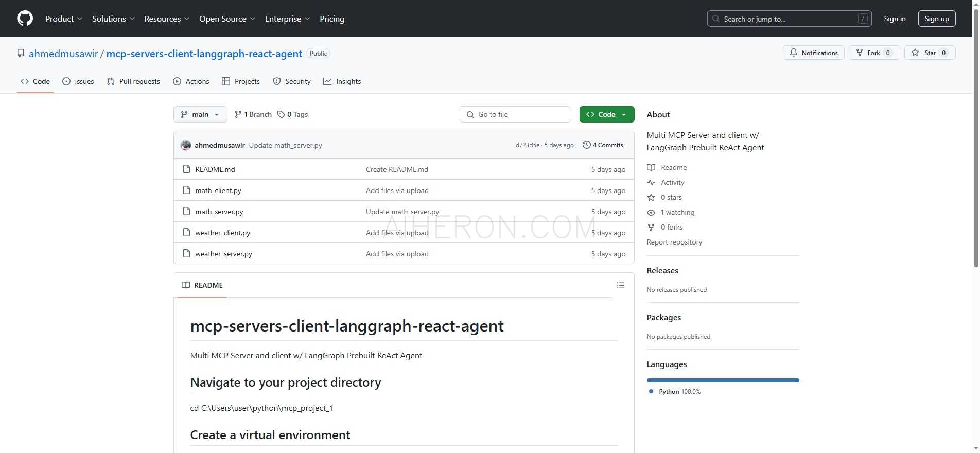This screenshot has height=453, width=980.
Task: Click the stars icon beside 0 stars
Action: click(x=651, y=197)
